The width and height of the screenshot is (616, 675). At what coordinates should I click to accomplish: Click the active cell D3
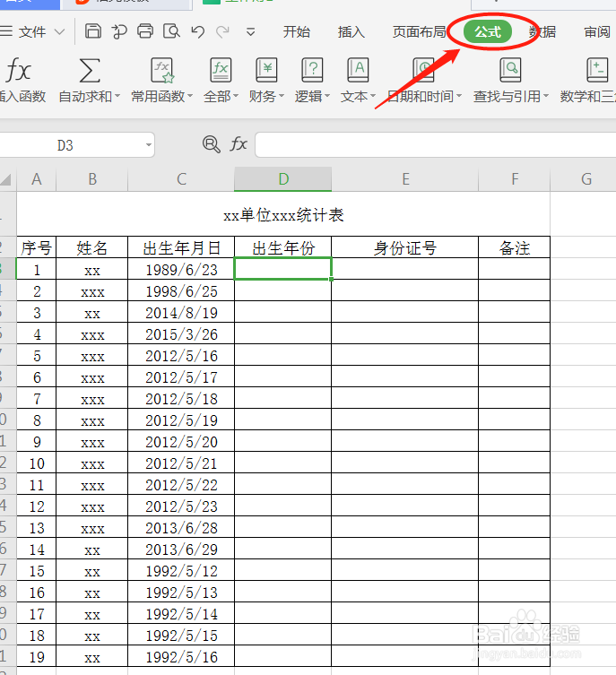coord(282,269)
